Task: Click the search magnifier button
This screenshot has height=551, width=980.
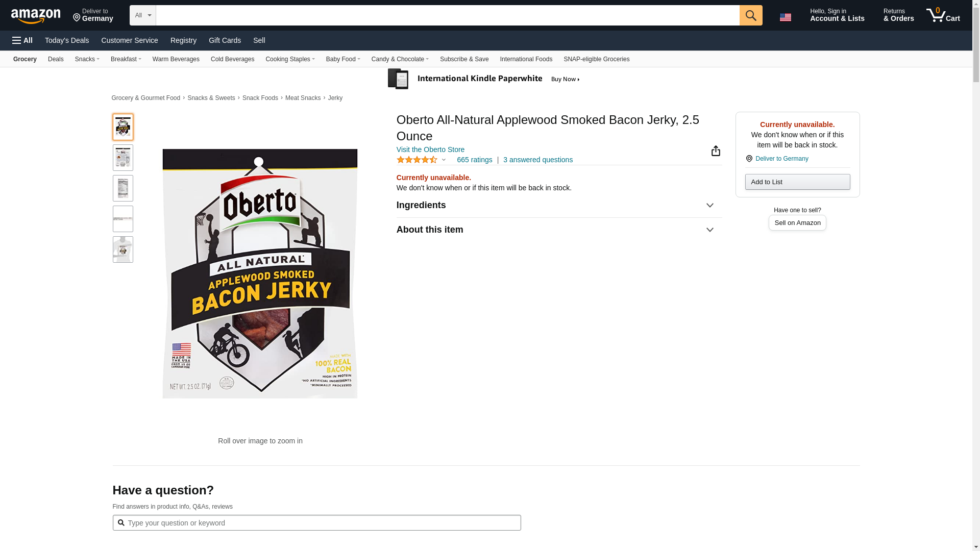Action: tap(750, 15)
